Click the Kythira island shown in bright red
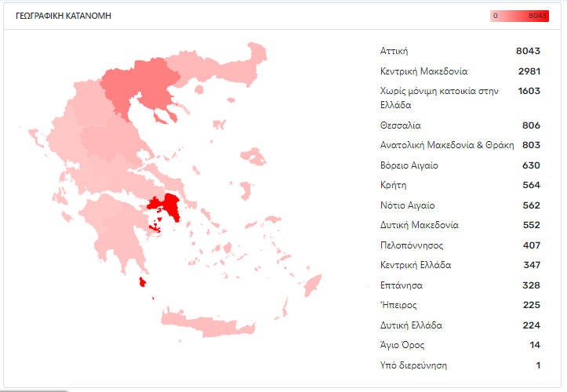The height and width of the screenshot is (392, 567). pos(143,282)
